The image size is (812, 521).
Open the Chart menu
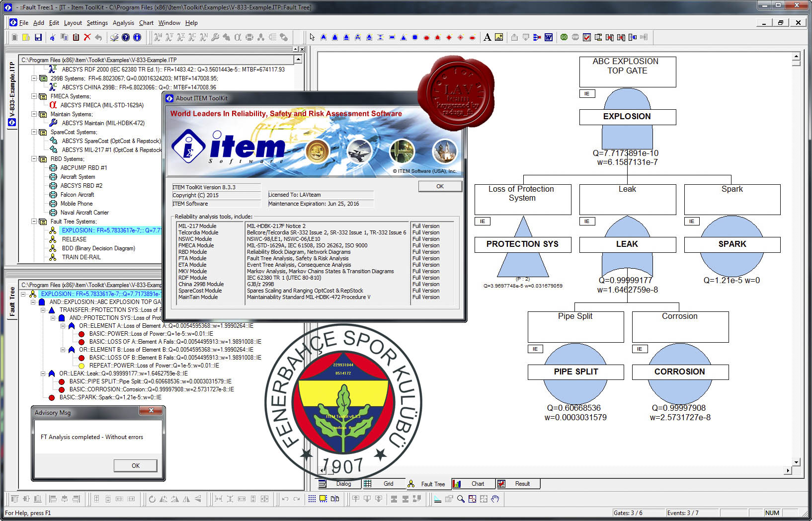(146, 23)
